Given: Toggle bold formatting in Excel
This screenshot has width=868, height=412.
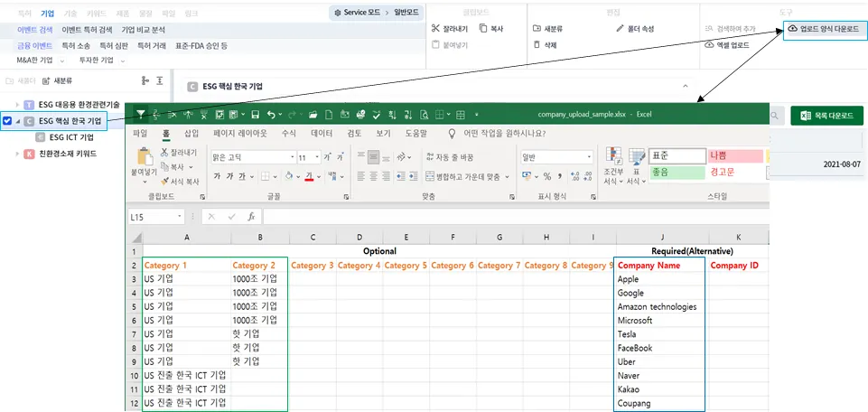Looking at the screenshot, I should (217, 177).
